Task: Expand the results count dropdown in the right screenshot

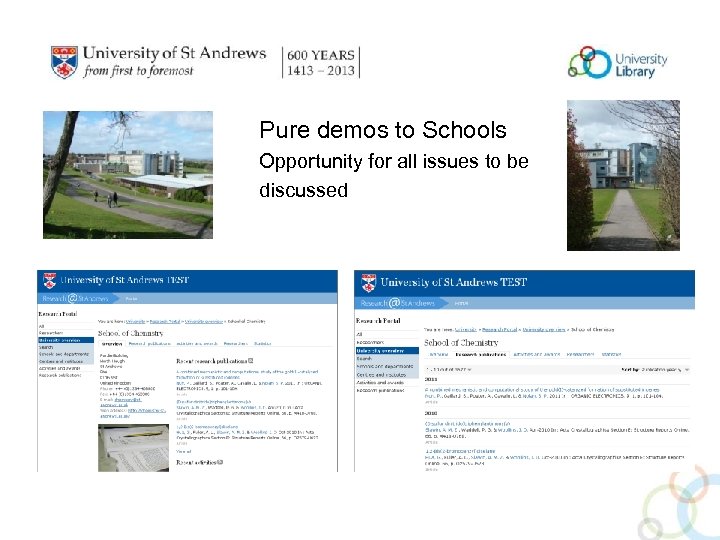Action: click(x=448, y=369)
